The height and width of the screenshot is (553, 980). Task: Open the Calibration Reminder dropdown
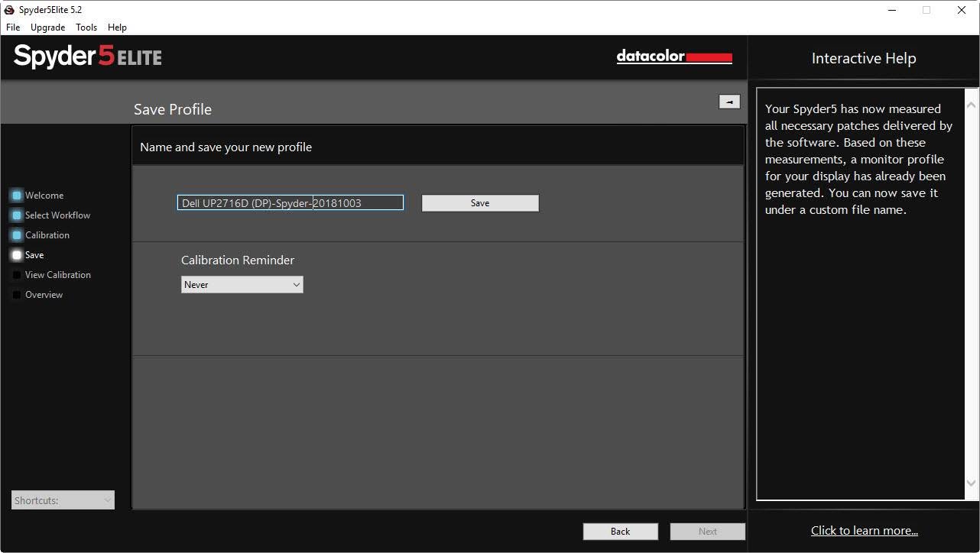242,285
